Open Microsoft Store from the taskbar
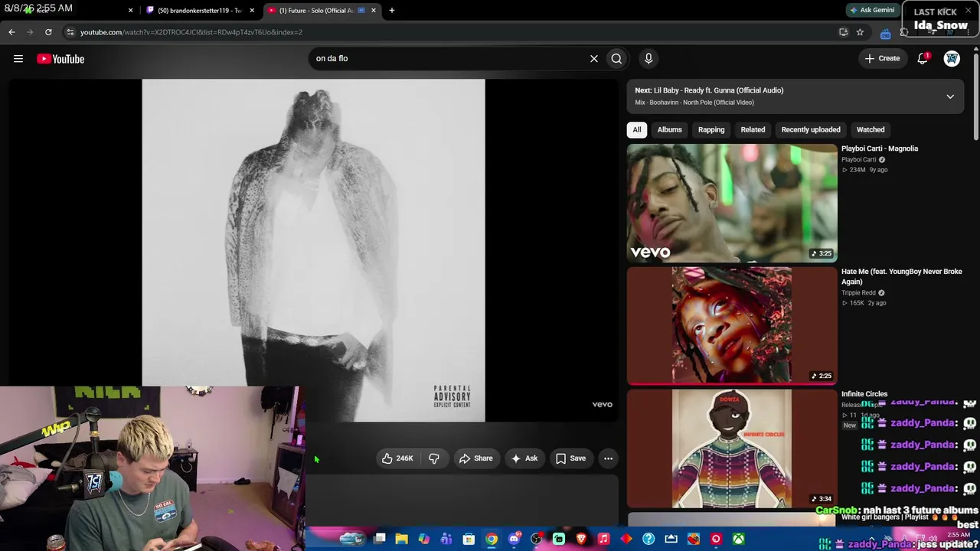The image size is (980, 551). tap(469, 540)
